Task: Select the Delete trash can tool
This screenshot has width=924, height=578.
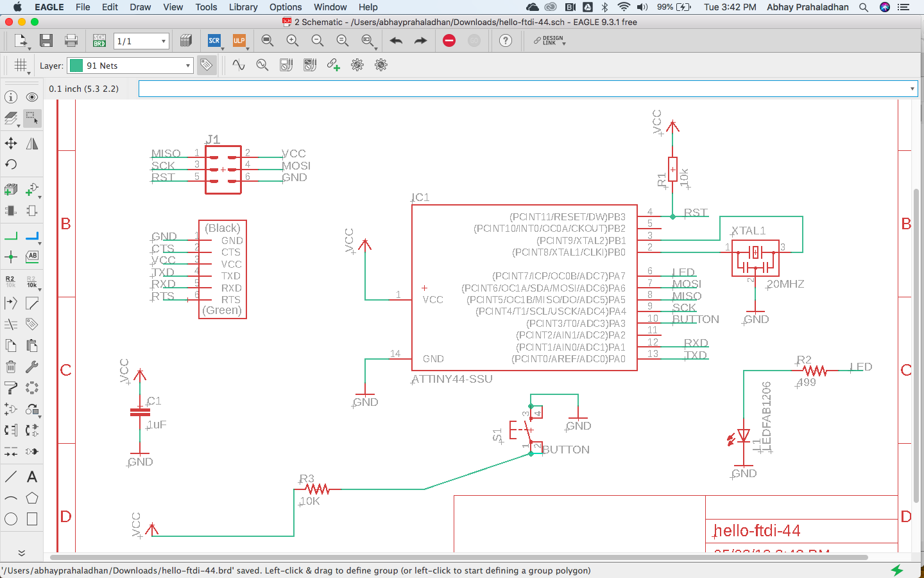Action: coord(11,367)
